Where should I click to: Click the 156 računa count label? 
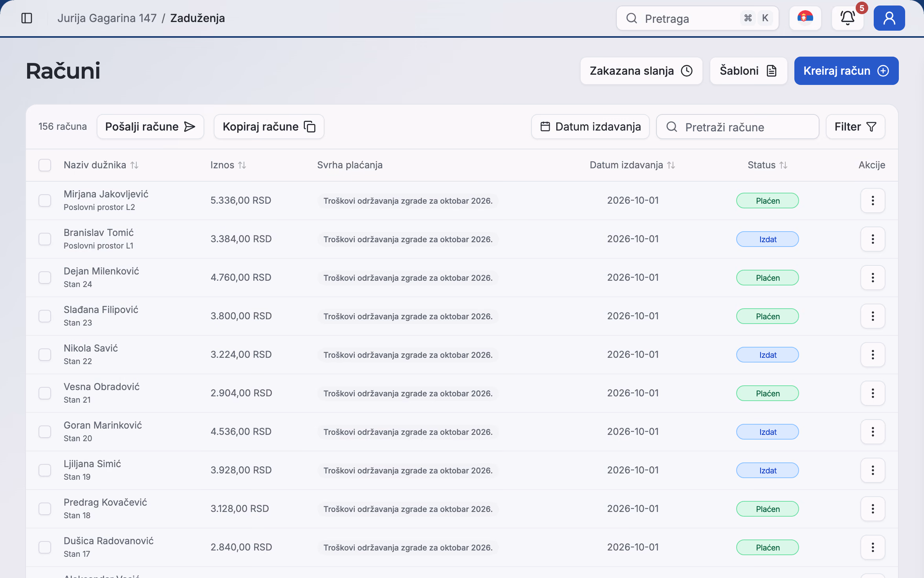62,127
